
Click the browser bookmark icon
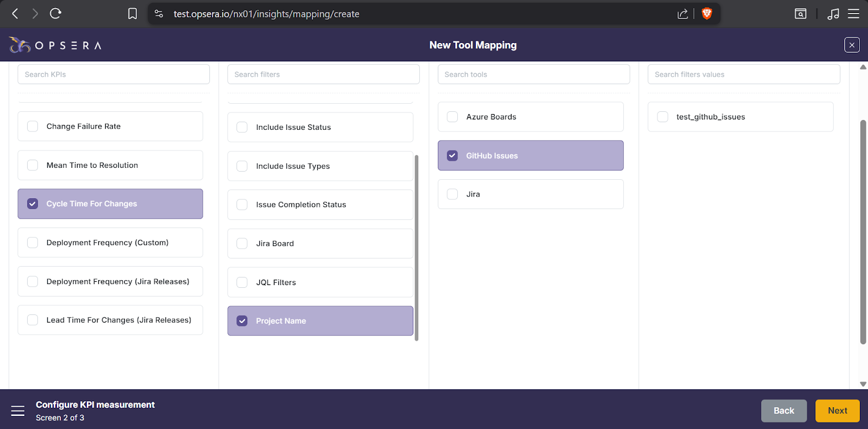pos(132,14)
